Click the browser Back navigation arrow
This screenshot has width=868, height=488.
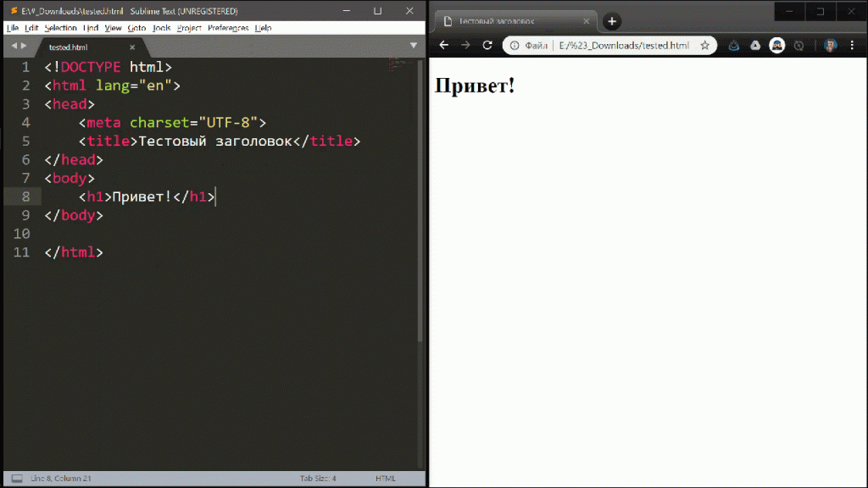(443, 45)
